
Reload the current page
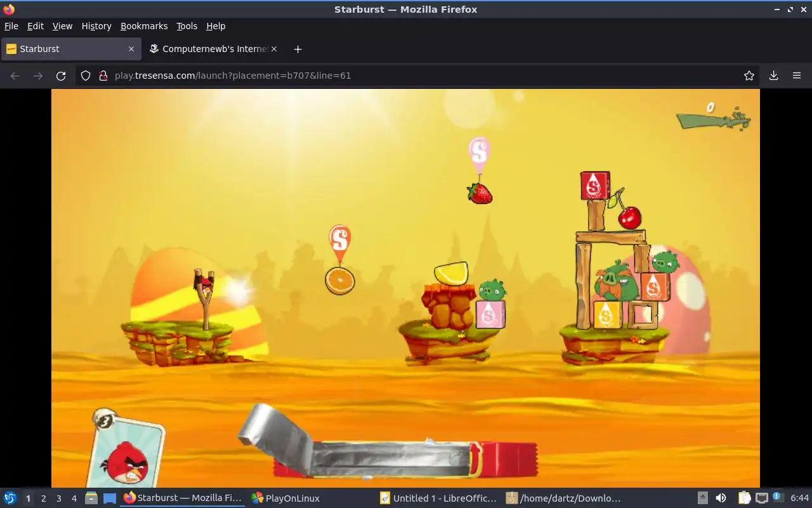coord(61,76)
